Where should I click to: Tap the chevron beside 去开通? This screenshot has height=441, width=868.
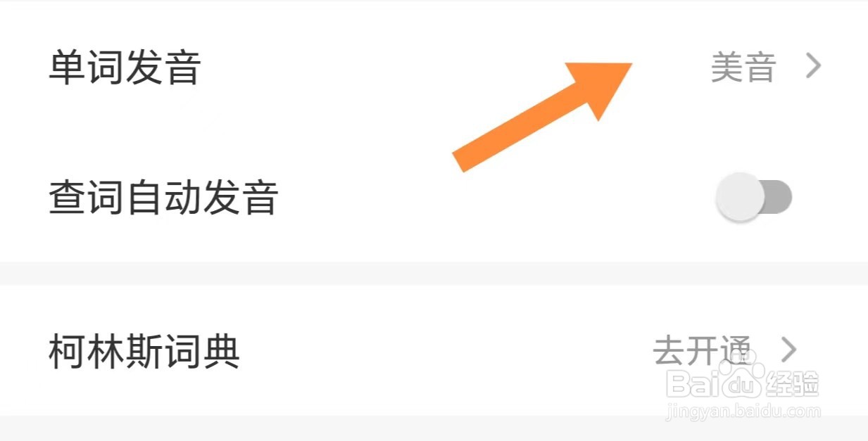pos(788,350)
